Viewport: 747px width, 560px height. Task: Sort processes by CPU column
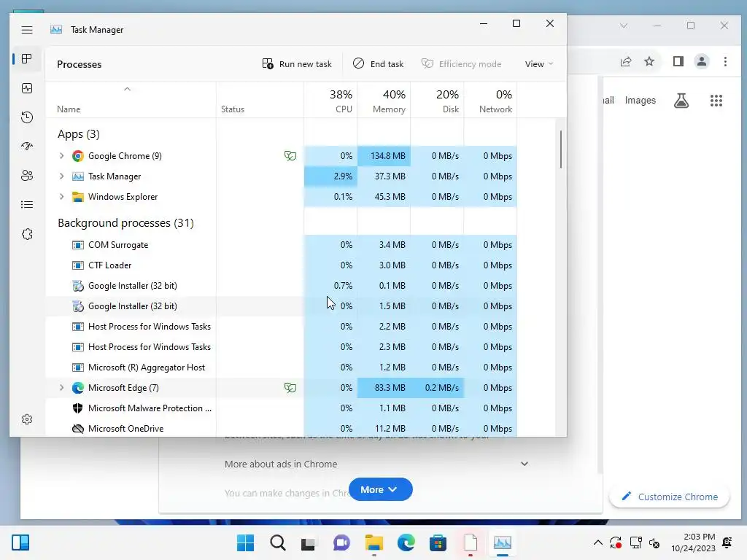pyautogui.click(x=330, y=101)
